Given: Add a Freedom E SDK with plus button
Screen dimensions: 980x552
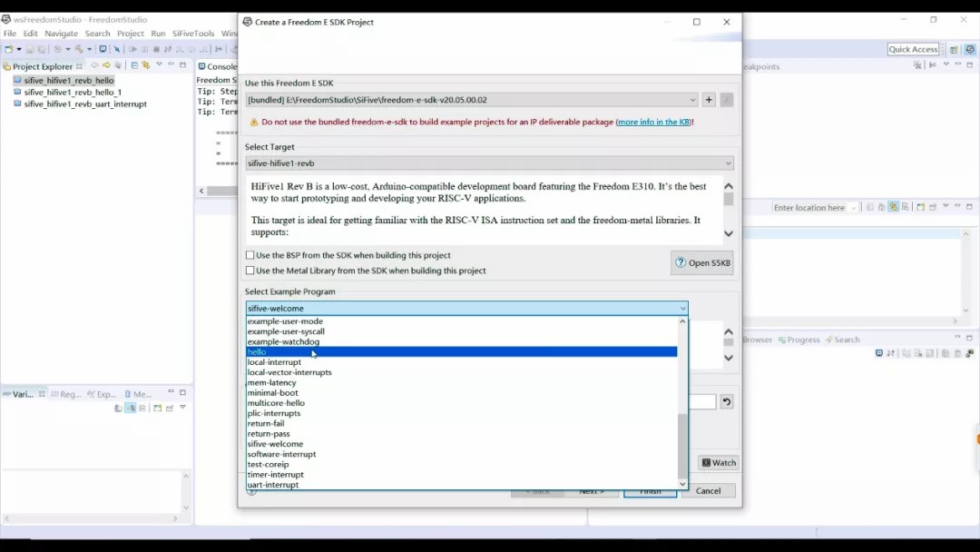Looking at the screenshot, I should pyautogui.click(x=709, y=99).
